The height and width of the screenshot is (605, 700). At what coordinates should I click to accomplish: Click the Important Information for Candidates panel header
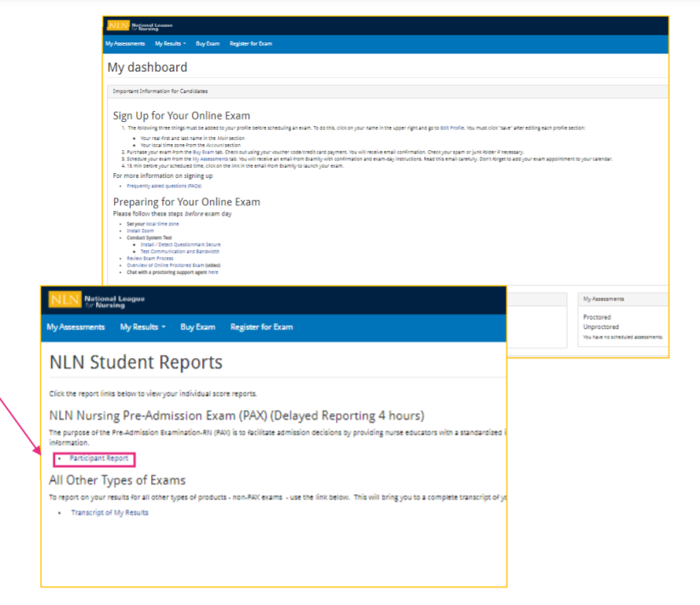pos(388,91)
